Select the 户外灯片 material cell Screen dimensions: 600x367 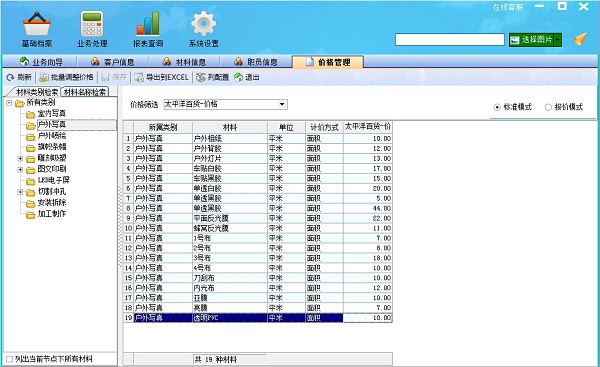[x=230, y=158]
